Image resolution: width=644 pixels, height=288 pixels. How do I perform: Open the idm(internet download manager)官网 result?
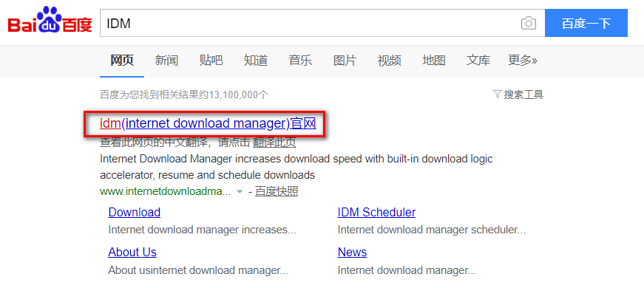coord(208,123)
